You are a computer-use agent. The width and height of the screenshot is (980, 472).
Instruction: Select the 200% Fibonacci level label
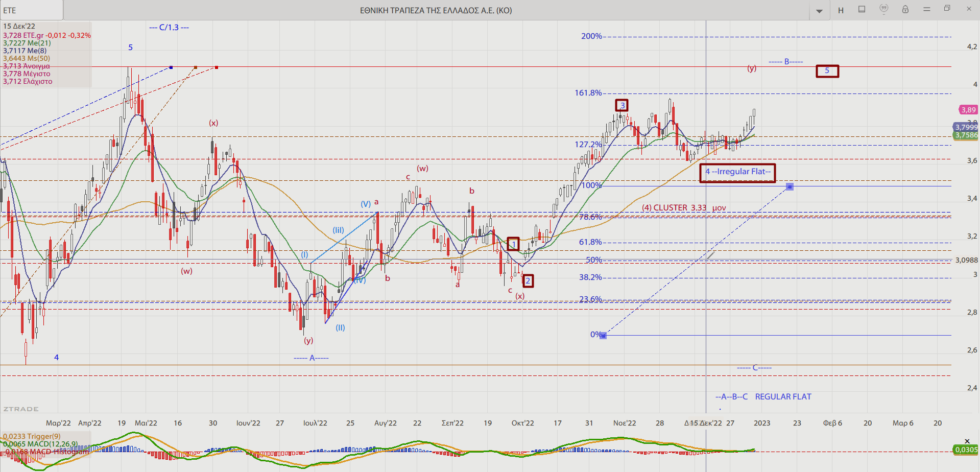click(x=591, y=36)
